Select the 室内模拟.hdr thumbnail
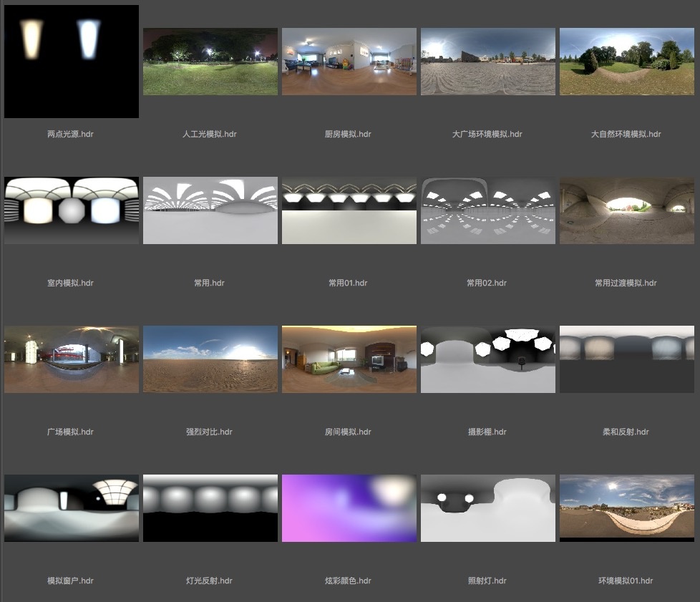700x602 pixels. pyautogui.click(x=72, y=210)
